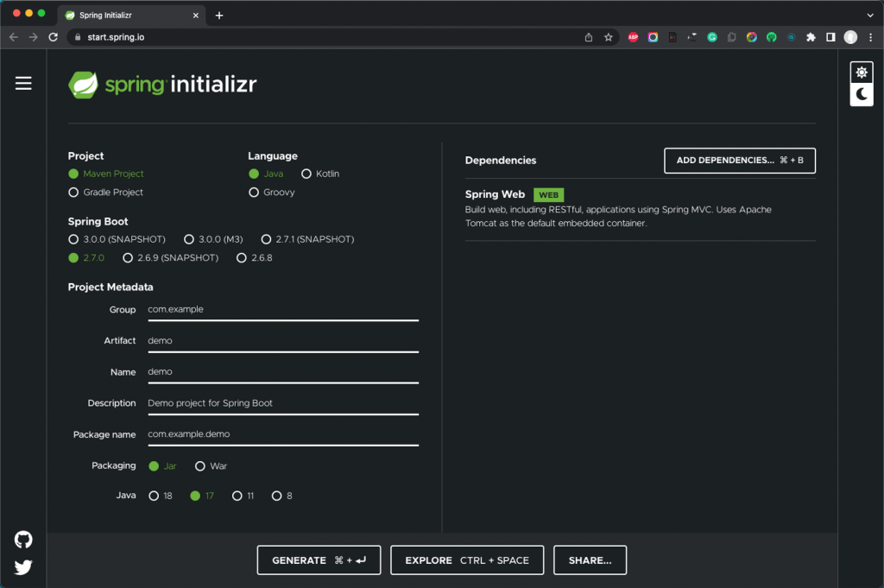Image resolution: width=884 pixels, height=588 pixels.
Task: Bookmark this page with the star icon
Action: (609, 37)
